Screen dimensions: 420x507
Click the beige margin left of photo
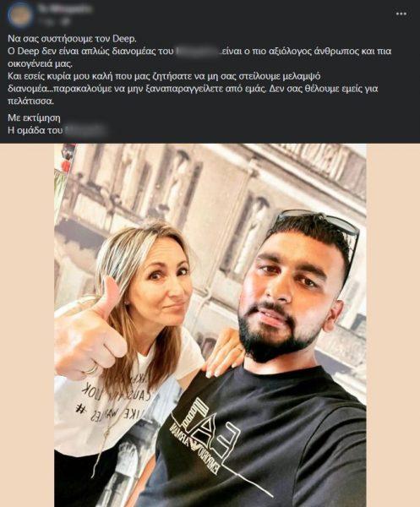pos(27,325)
